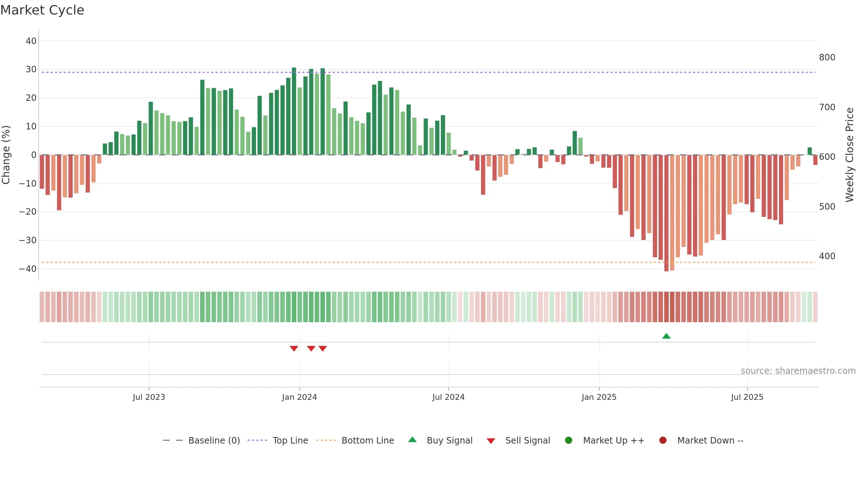Viewport: 868px width, 488px height.
Task: Toggle the Baseline (0) legend entry
Action: coord(201,440)
